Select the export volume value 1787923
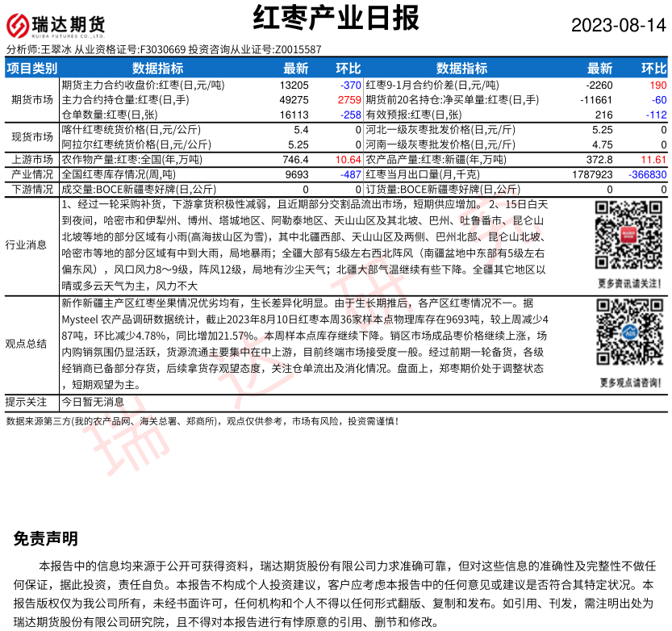 pos(591,174)
